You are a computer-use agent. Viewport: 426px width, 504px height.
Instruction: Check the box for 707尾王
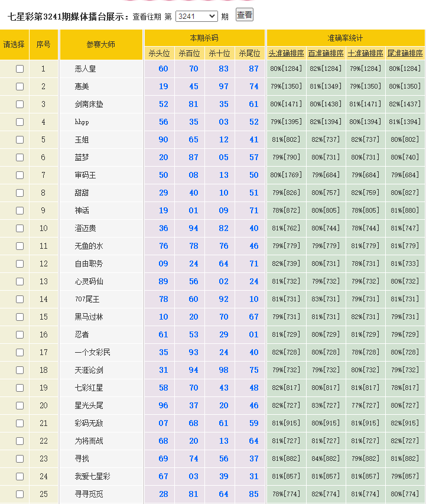tap(20, 299)
